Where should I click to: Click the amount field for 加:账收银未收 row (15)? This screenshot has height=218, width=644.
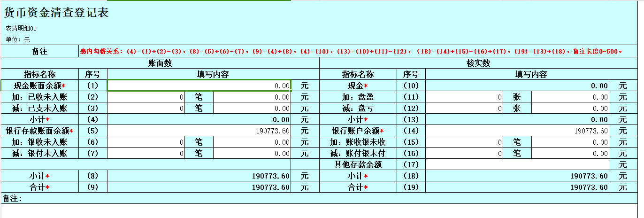pos(570,142)
